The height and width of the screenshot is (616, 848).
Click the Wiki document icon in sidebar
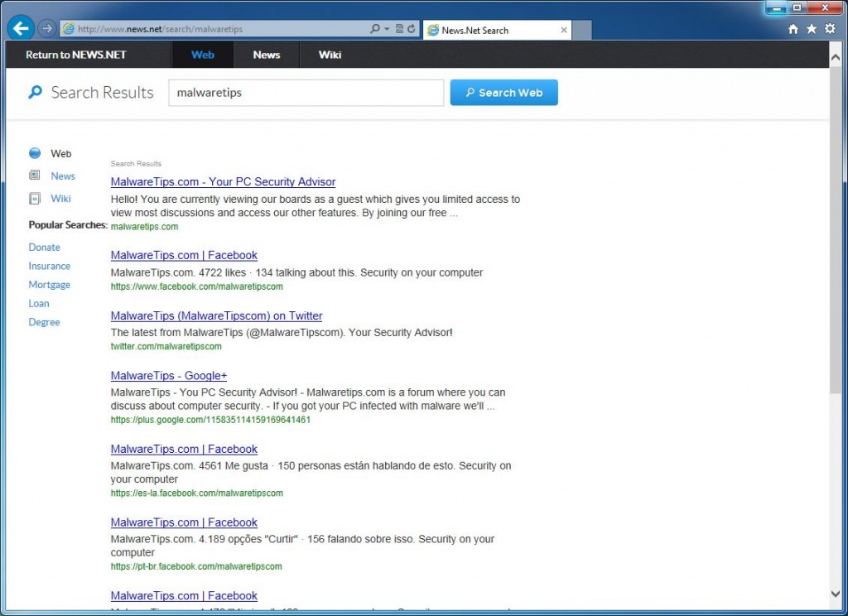click(35, 199)
